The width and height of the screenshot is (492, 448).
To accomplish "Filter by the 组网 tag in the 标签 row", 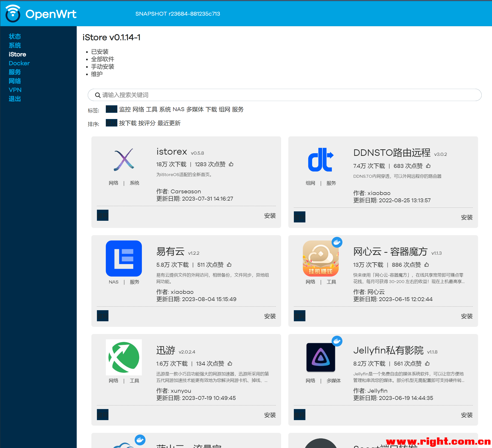I will coord(225,109).
